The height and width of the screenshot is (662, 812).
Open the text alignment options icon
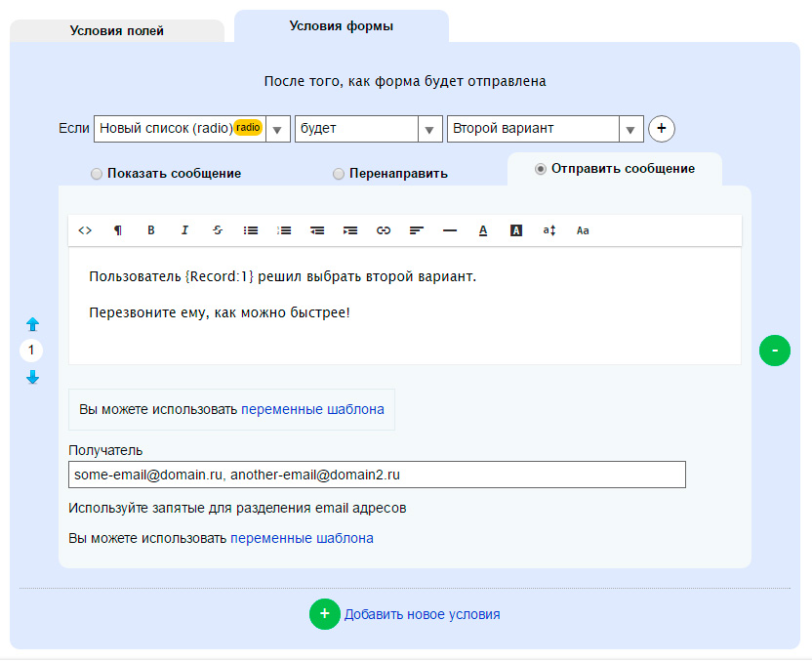(x=417, y=230)
